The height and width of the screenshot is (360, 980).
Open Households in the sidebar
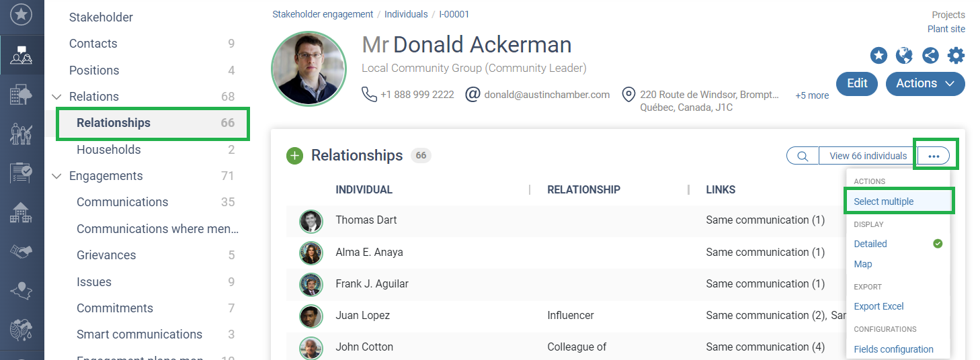(109, 150)
